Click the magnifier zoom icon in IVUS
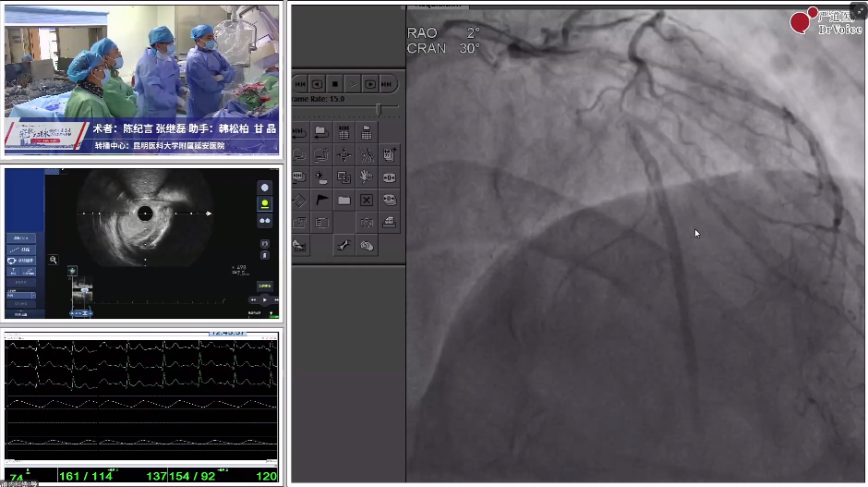 pyautogui.click(x=54, y=260)
